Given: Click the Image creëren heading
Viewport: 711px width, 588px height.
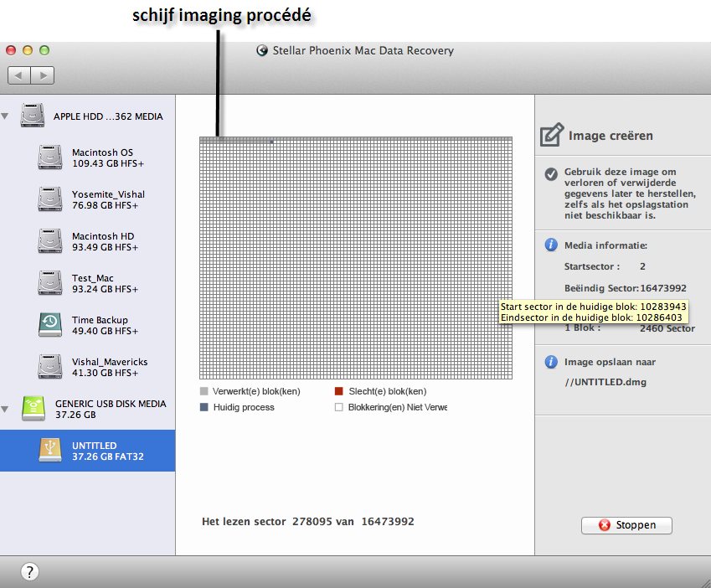Looking at the screenshot, I should click(611, 136).
